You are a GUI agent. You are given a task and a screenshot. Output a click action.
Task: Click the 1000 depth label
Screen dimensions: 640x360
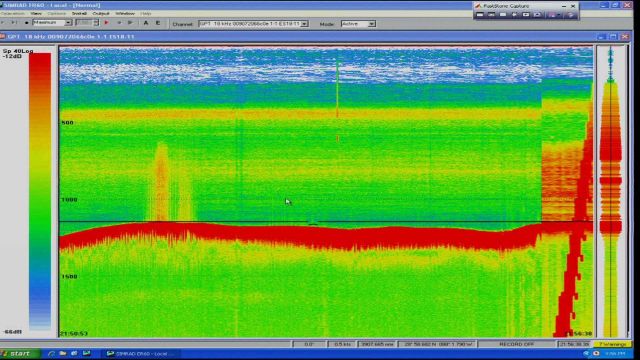pyautogui.click(x=69, y=200)
